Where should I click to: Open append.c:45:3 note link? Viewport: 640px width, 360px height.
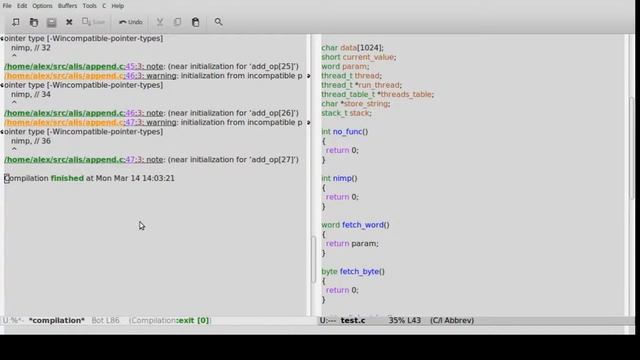tap(84, 66)
